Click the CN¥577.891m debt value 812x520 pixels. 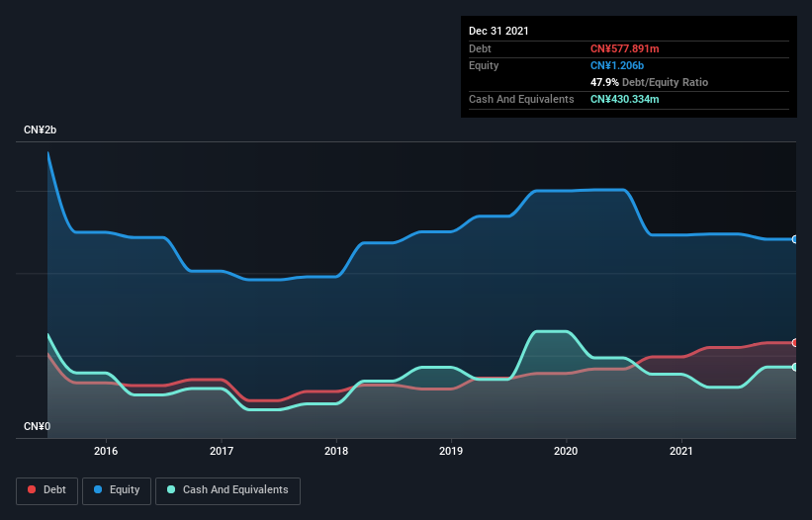(x=624, y=48)
